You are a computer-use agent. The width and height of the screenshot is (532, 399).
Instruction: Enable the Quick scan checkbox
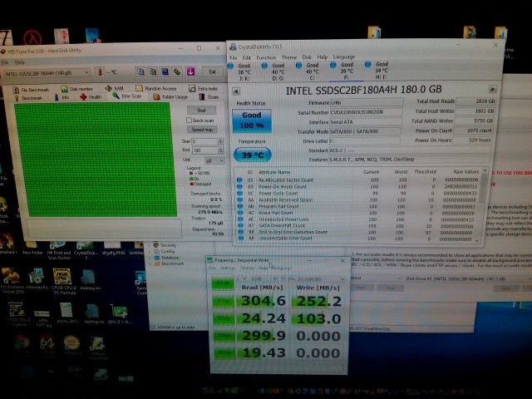tap(189, 120)
